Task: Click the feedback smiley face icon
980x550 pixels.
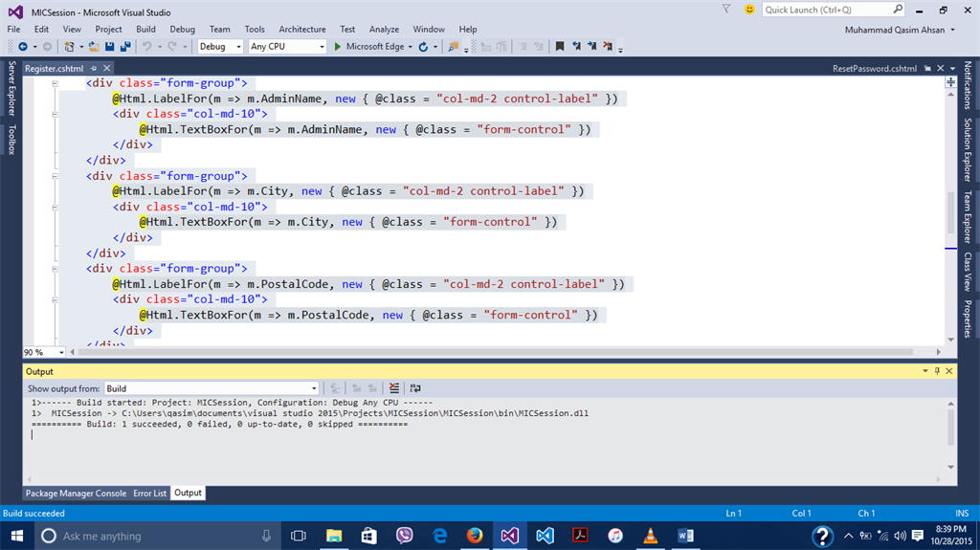Action: click(x=748, y=10)
